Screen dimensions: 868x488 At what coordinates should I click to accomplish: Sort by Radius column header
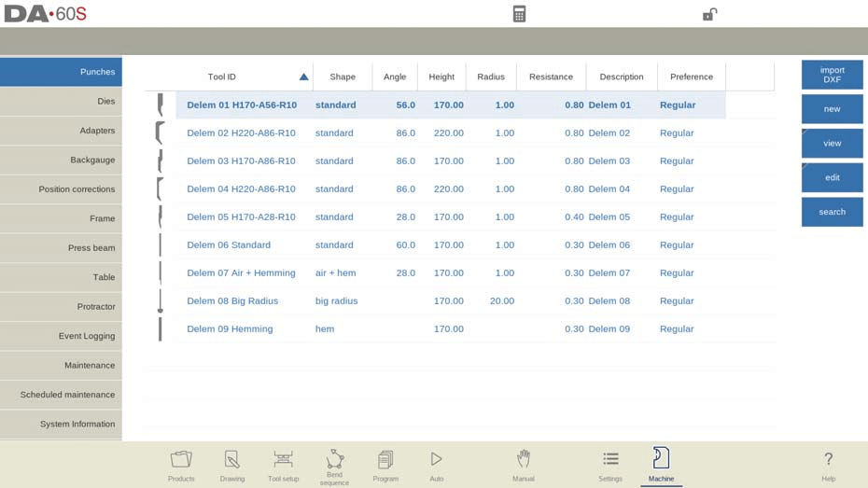491,77
